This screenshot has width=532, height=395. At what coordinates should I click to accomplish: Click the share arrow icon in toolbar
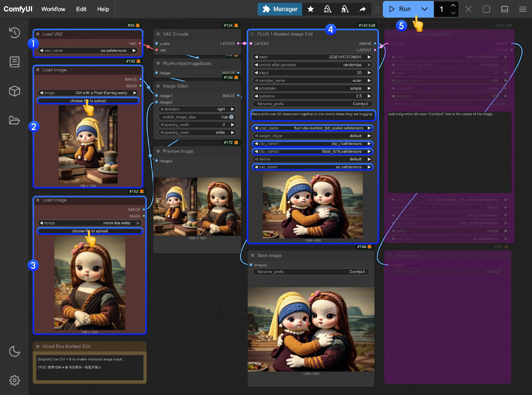coord(363,9)
